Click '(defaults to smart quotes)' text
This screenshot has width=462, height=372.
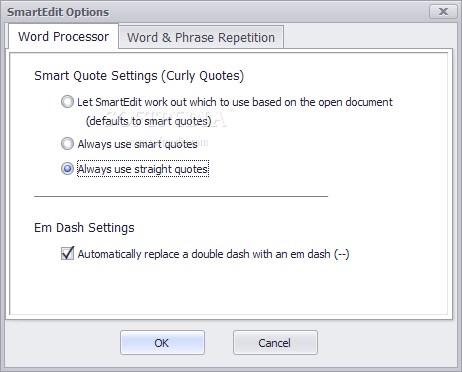[149, 121]
